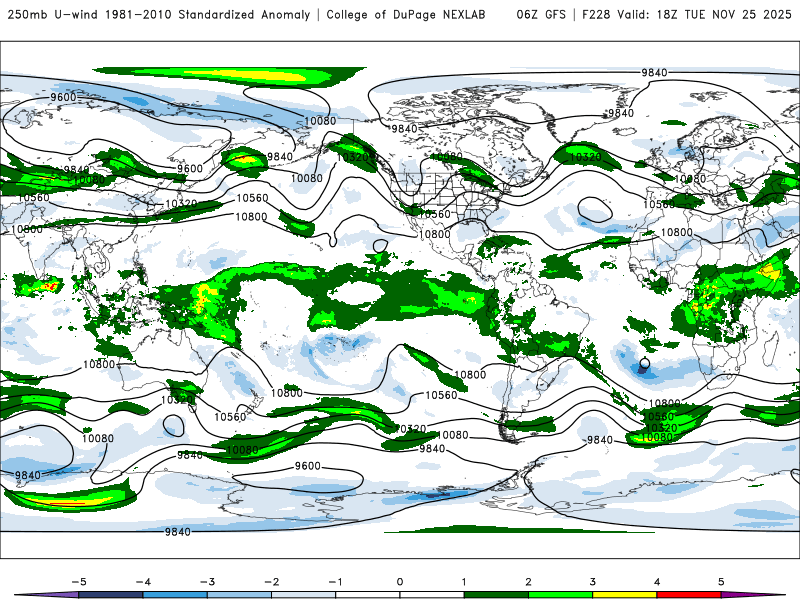Click the '9600' contour label near Antarctica
Viewport: 800px width, 600px height.
pyautogui.click(x=308, y=466)
